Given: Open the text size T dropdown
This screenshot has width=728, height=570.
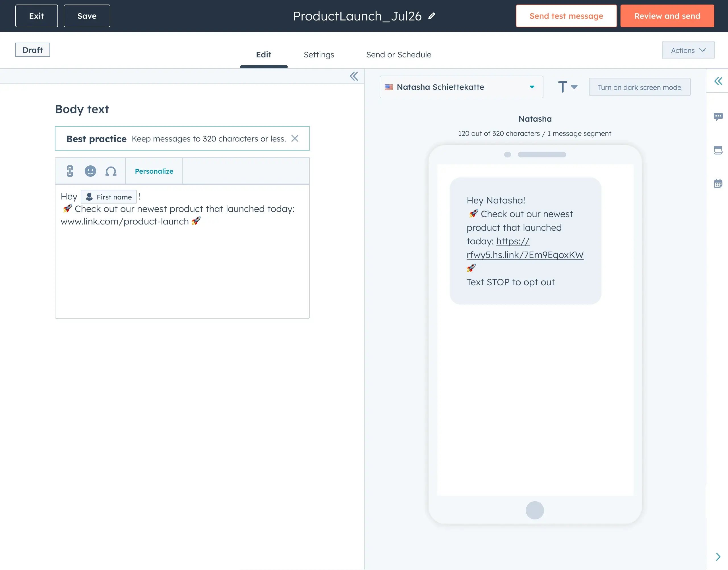Looking at the screenshot, I should point(567,87).
